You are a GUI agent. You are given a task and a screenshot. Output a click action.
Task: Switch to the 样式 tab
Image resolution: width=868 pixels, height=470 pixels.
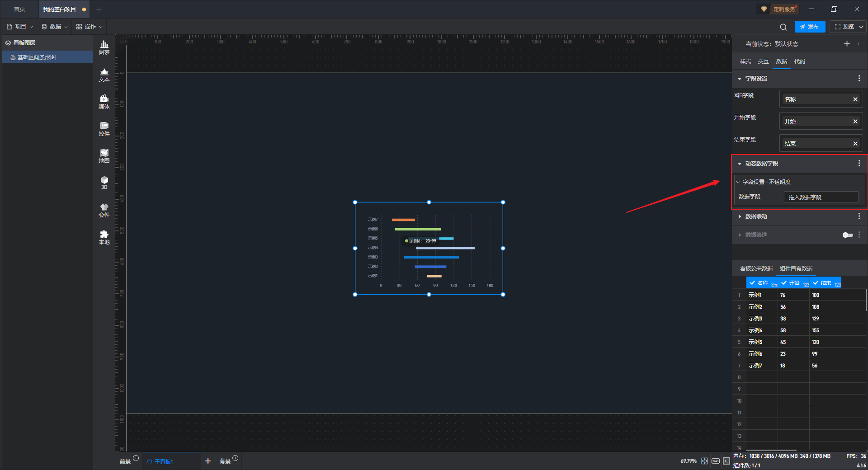click(745, 61)
